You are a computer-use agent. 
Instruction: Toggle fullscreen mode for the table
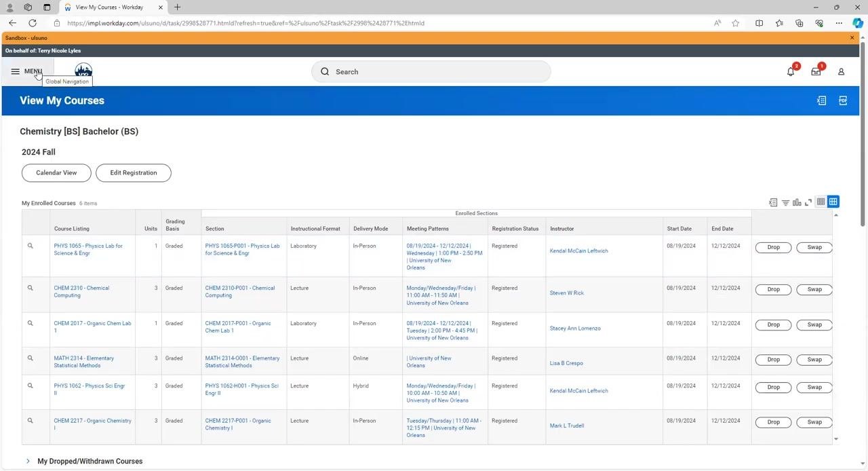pyautogui.click(x=808, y=202)
